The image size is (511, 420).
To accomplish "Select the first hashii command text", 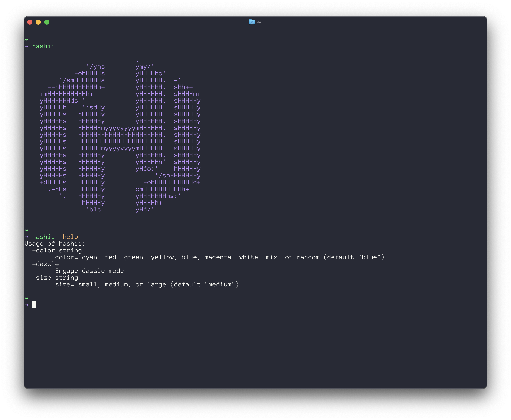I will 44,46.
